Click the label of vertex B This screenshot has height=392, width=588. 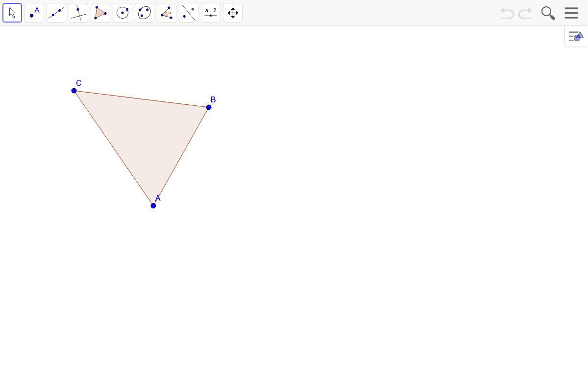[x=213, y=99]
